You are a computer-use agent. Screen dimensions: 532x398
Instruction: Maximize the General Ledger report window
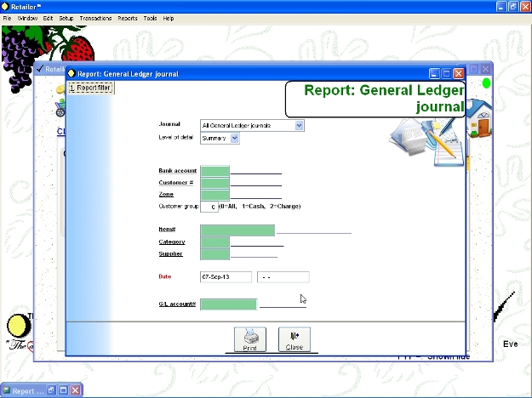446,74
